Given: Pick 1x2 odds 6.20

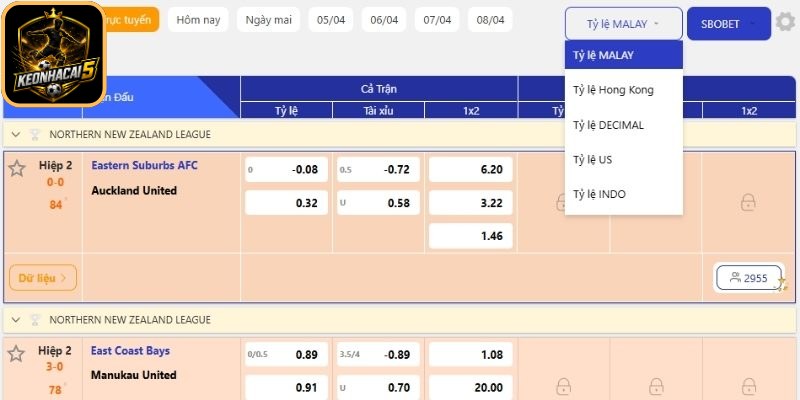Looking at the screenshot, I should (x=470, y=169).
